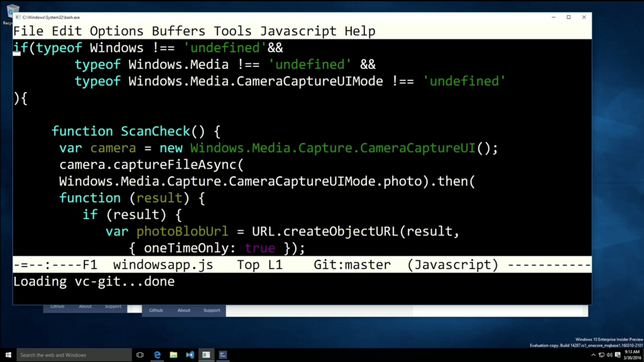
Task: Click Git:master in the mode line
Action: (352, 265)
